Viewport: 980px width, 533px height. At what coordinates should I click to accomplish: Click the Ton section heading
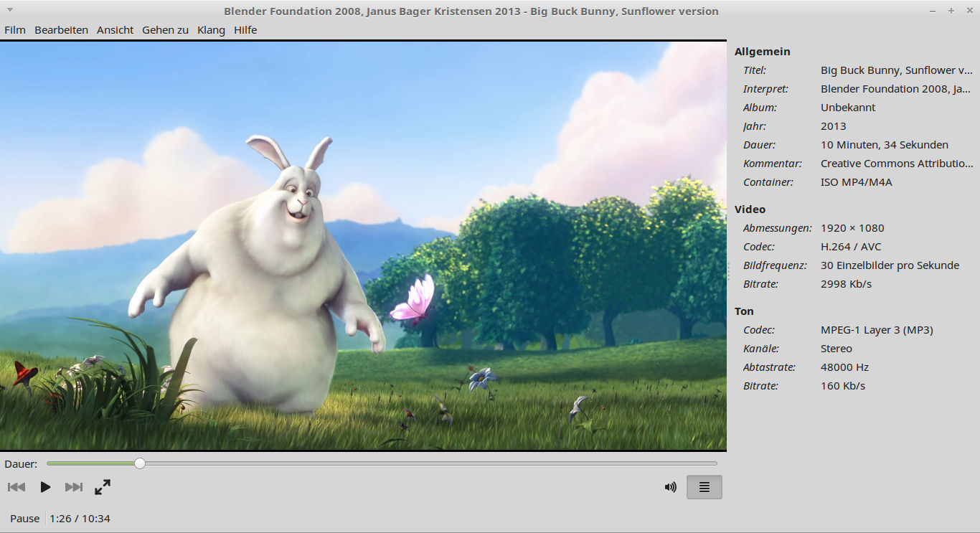(x=744, y=311)
